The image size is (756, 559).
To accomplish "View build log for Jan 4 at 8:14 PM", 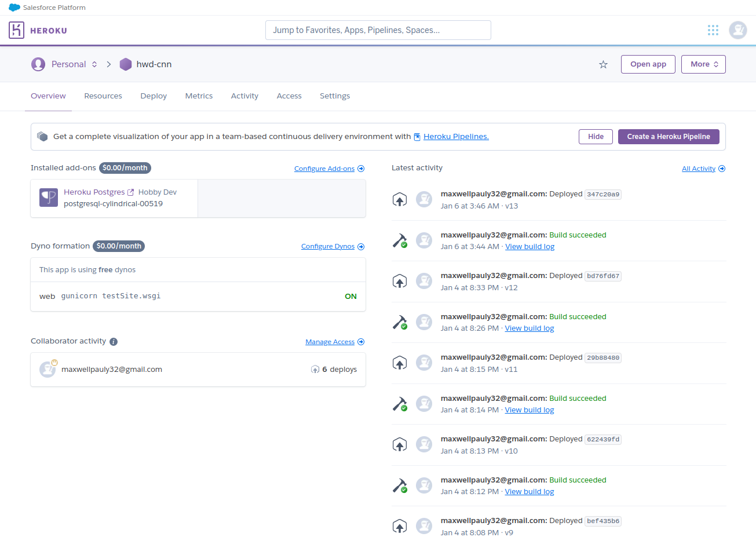I will click(529, 410).
